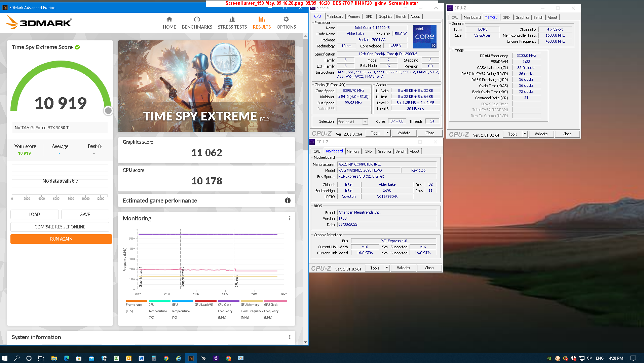This screenshot has width=644, height=363.
Task: Click the 3DMark logo
Action: [38, 23]
